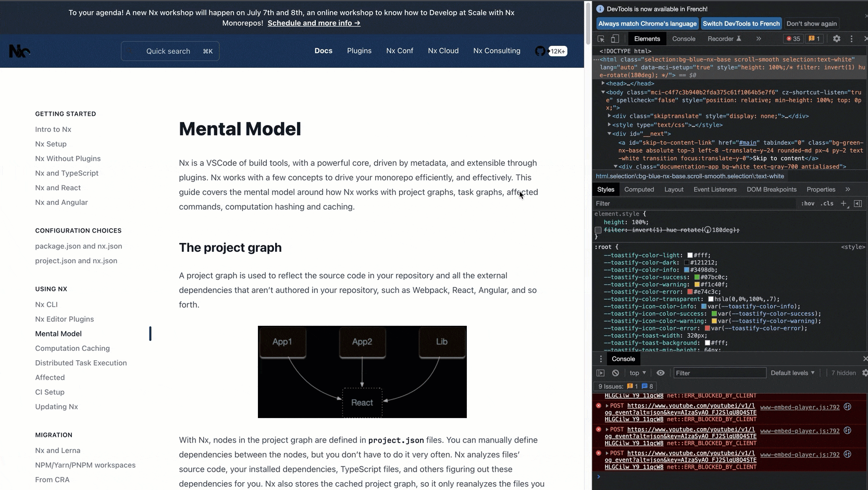Screen dimensions: 868x490
Task: Open DevTools settings gear
Action: point(836,39)
